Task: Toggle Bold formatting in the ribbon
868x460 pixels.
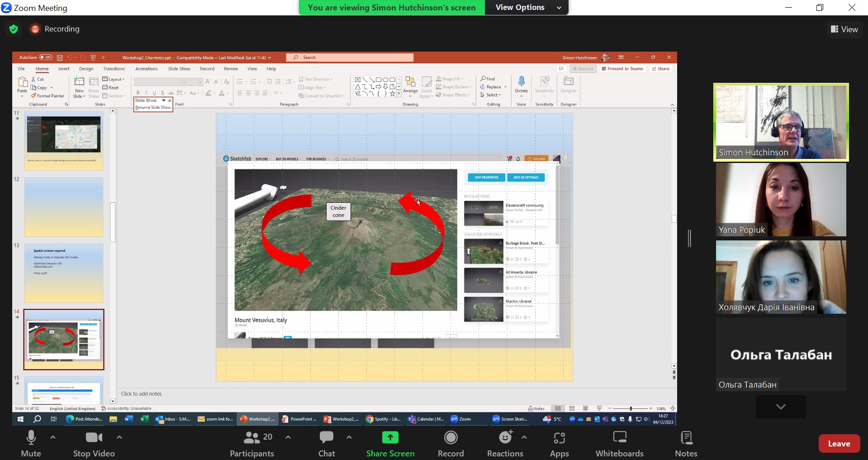Action: [x=138, y=93]
